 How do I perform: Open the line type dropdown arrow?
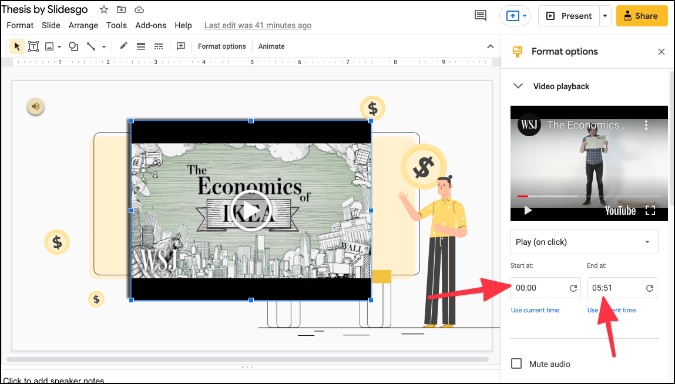click(x=104, y=46)
